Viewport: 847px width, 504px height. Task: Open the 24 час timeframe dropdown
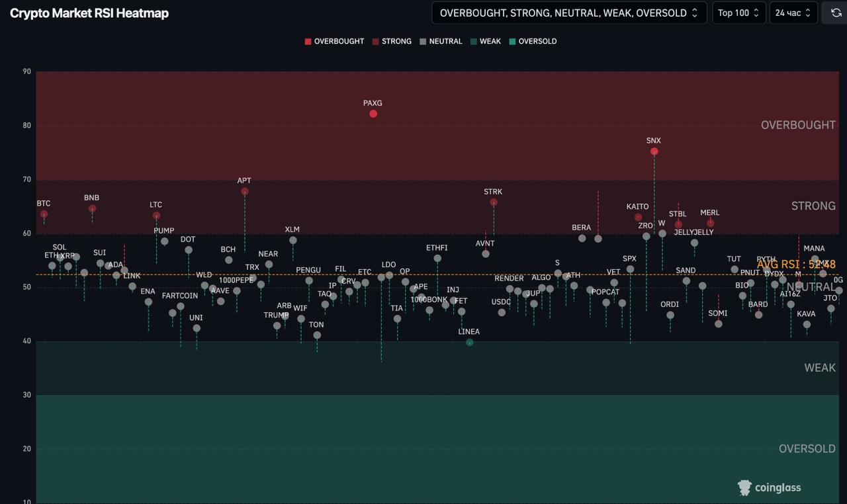point(793,13)
